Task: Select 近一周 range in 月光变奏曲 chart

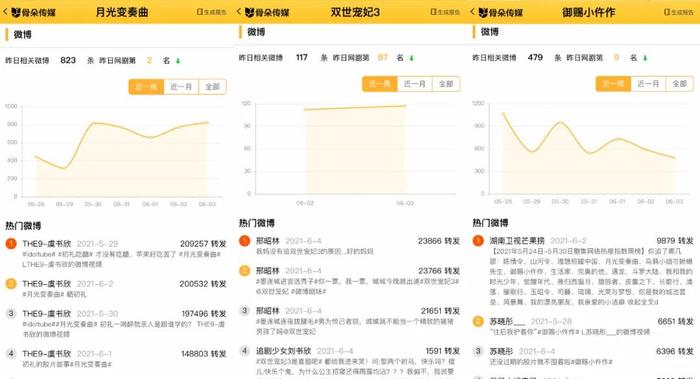Action: [146, 87]
